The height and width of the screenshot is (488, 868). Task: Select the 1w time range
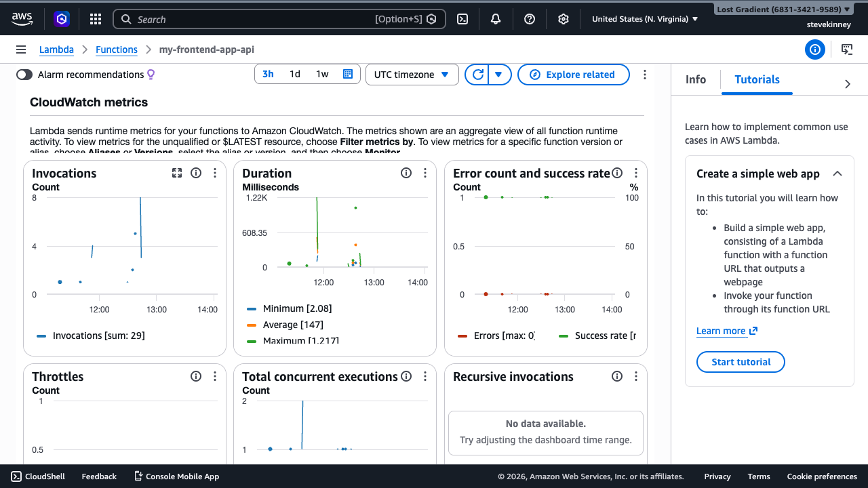point(322,75)
